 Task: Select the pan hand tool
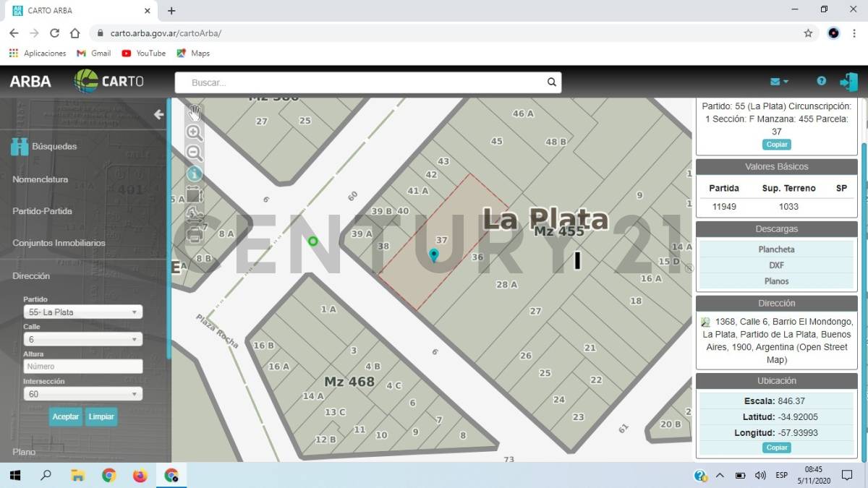[194, 113]
